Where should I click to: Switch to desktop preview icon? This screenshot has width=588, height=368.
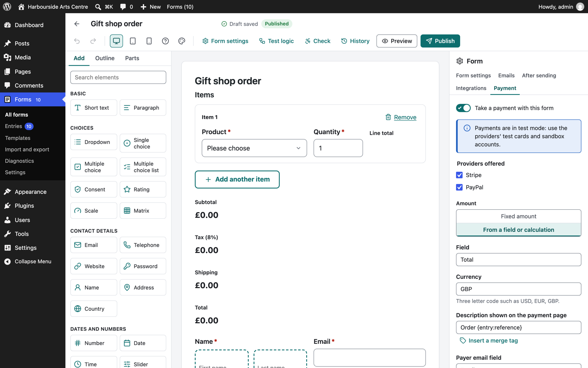coord(116,41)
